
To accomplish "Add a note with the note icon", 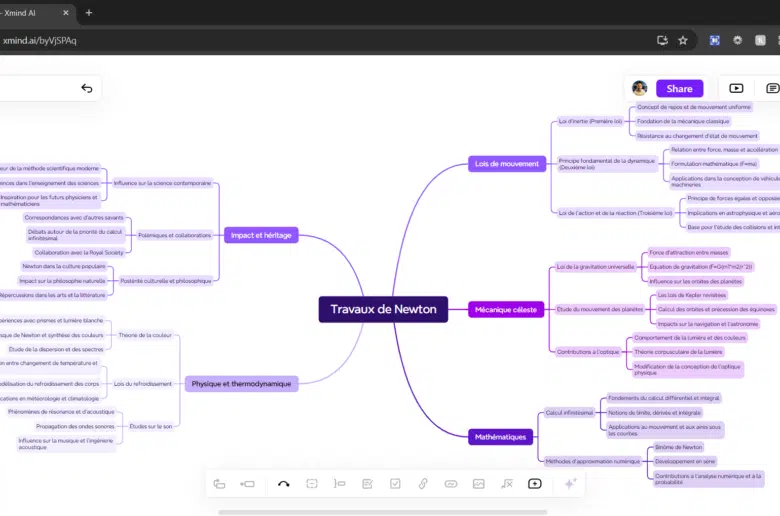I will (x=367, y=484).
